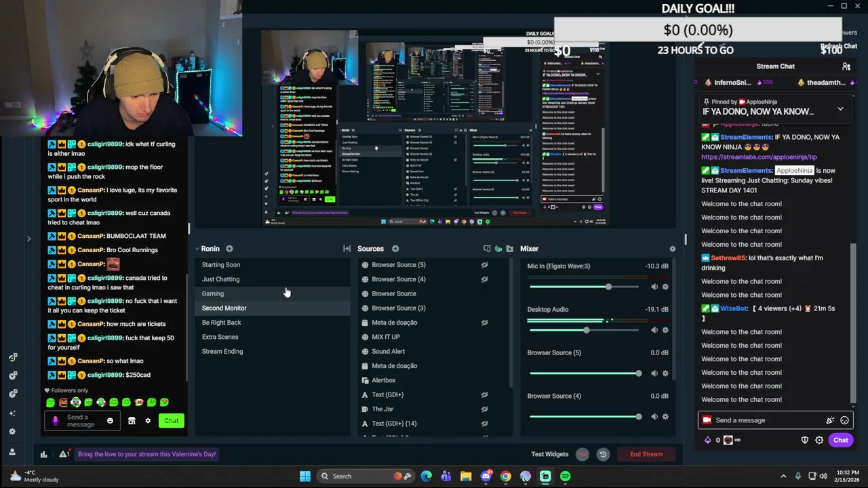Click message input in left chat

(81, 421)
